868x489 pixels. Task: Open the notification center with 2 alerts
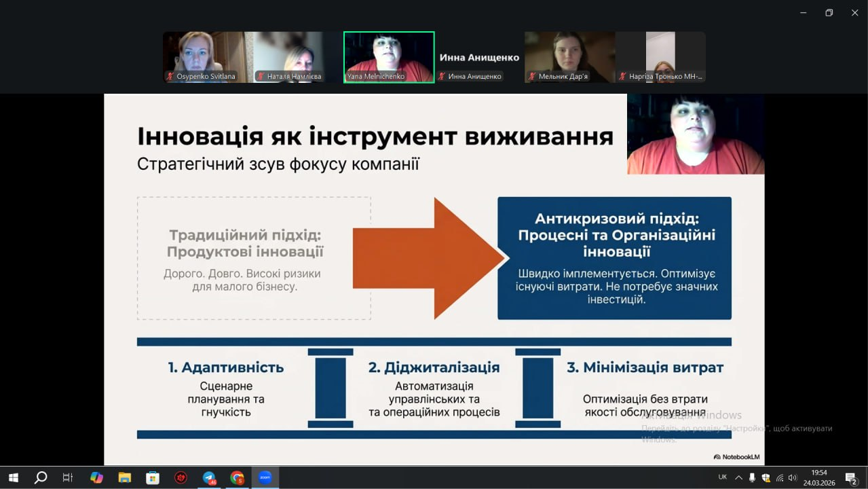click(x=851, y=478)
